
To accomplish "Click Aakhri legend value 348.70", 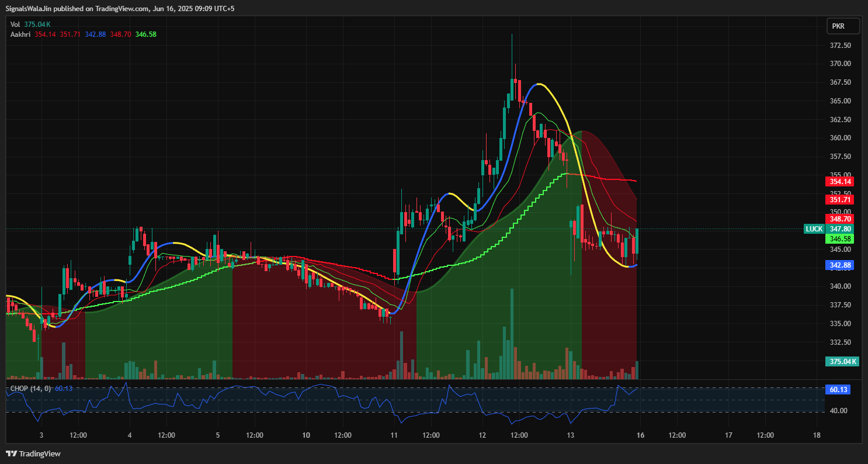I will tap(120, 34).
